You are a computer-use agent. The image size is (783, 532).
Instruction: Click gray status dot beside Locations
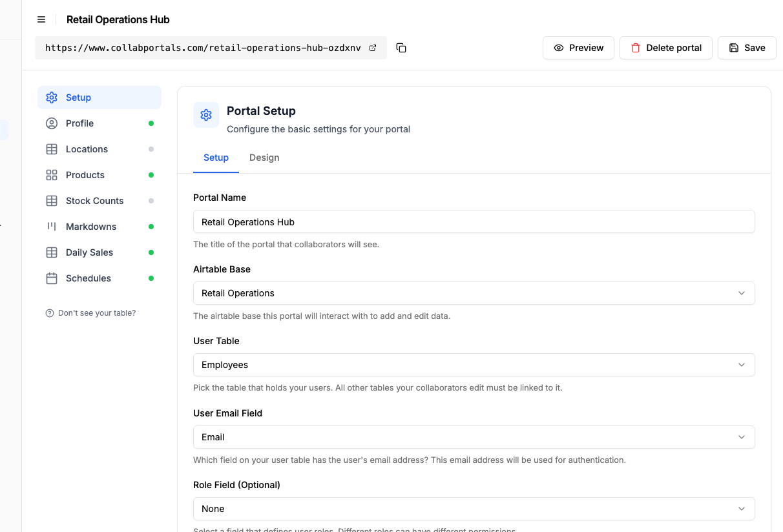click(x=151, y=149)
